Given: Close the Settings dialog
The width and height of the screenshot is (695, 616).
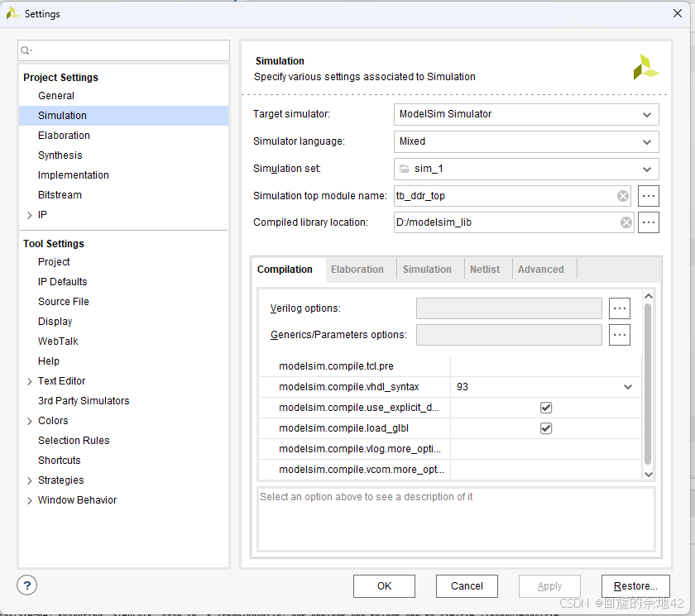Looking at the screenshot, I should (678, 13).
